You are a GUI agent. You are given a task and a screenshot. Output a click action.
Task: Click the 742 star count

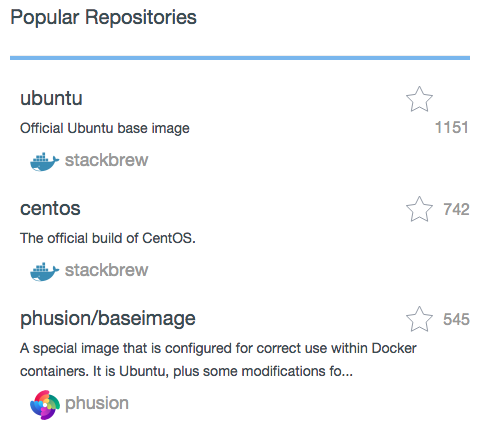pyautogui.click(x=456, y=209)
